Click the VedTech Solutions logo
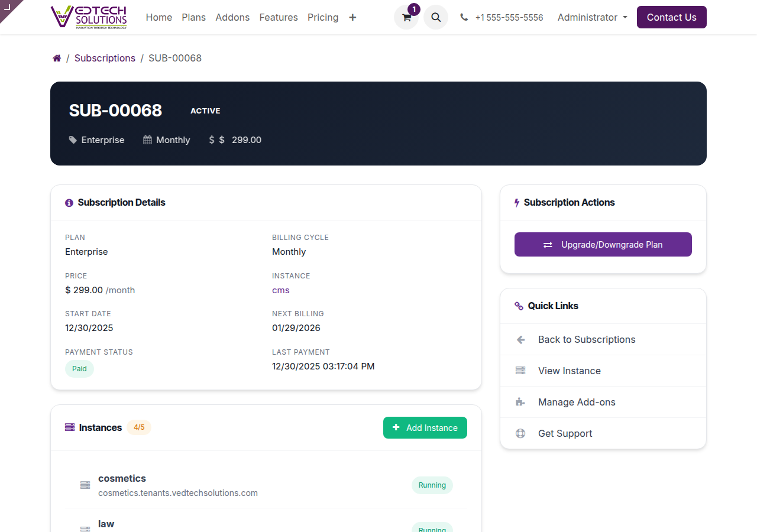Viewport: 757px width, 532px height. pos(89,17)
